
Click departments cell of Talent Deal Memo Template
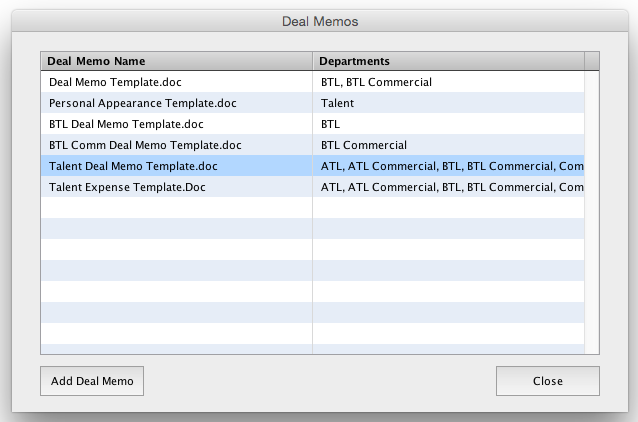(x=448, y=166)
